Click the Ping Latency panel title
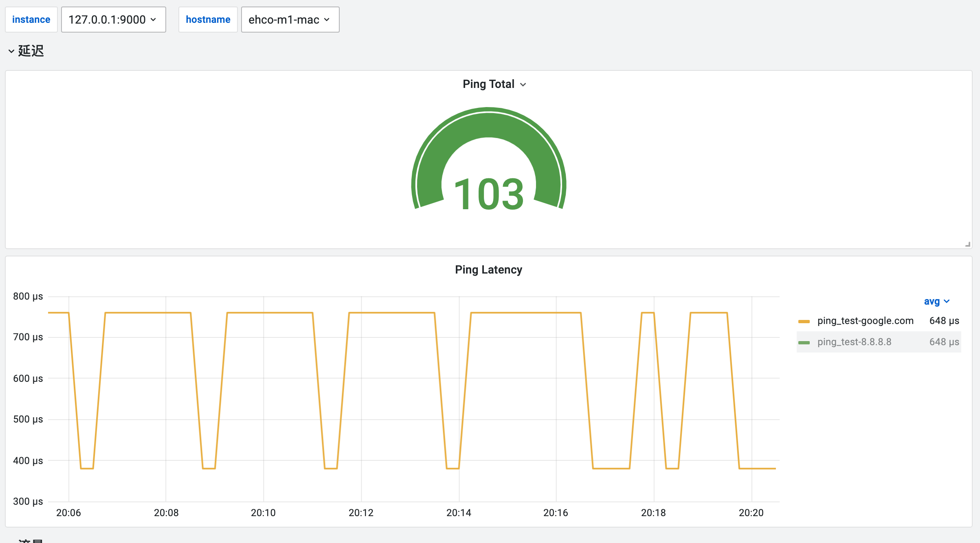Viewport: 980px width, 543px height. point(488,270)
